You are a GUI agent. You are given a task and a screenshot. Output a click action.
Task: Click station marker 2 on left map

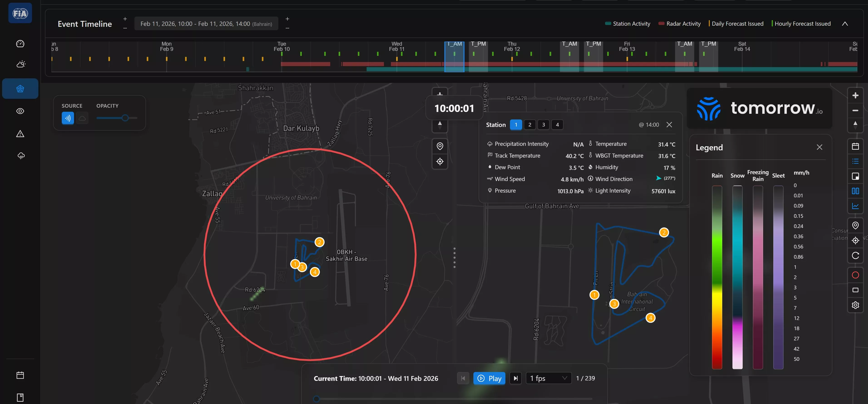pos(319,242)
